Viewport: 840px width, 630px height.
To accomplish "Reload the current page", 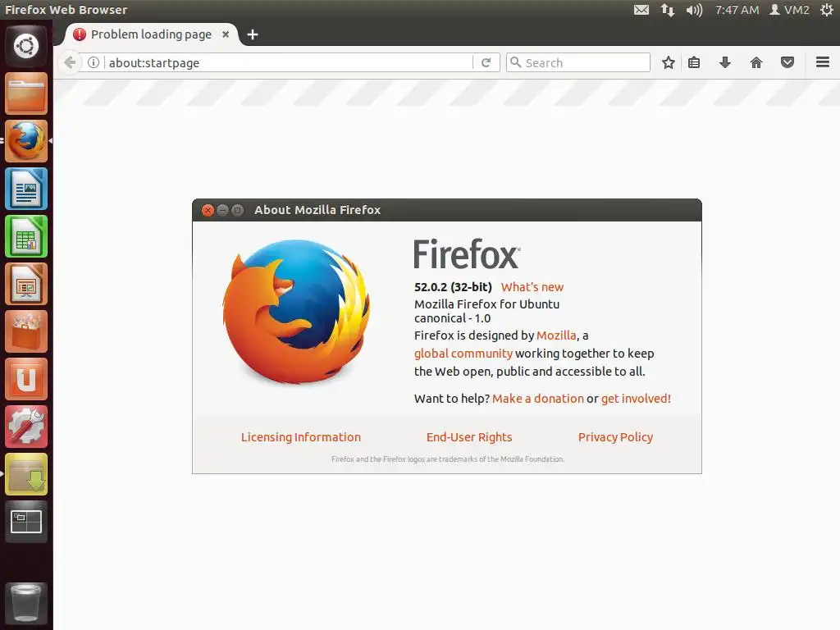I will (486, 62).
